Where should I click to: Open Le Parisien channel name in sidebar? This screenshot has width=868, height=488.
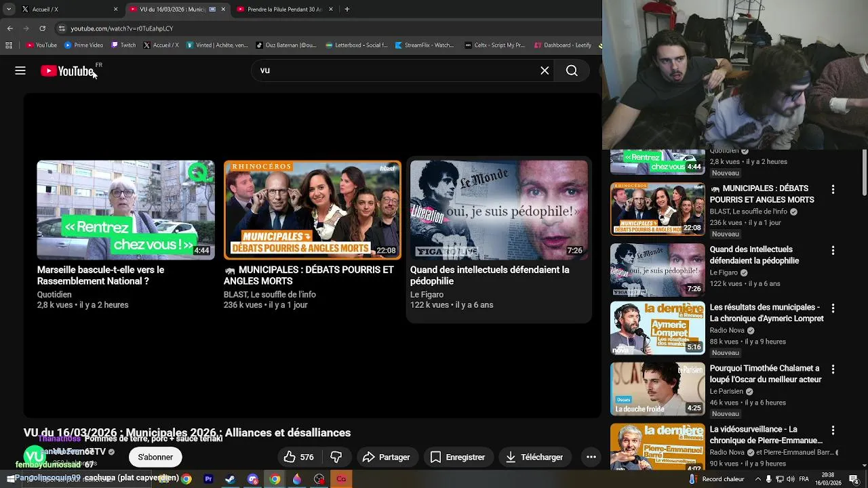[x=727, y=391]
